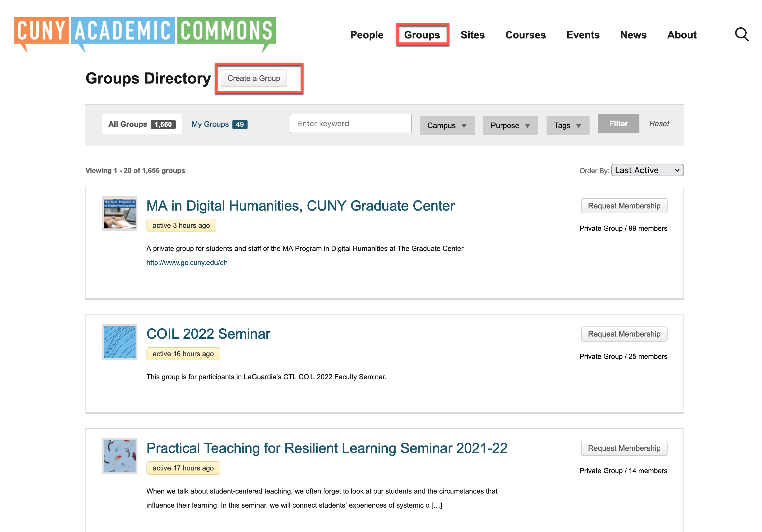Open Practical Teaching seminar group avatar
The image size is (762, 532).
119,456
